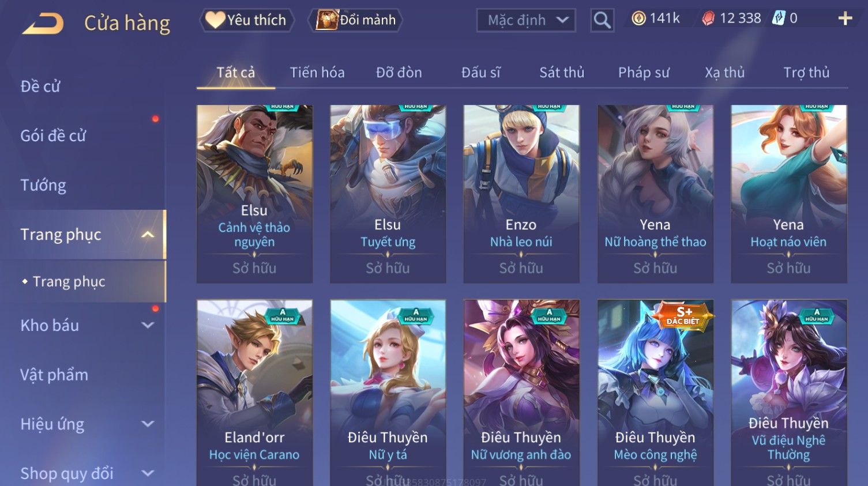Image resolution: width=868 pixels, height=486 pixels.
Task: Tap the golden back arrow icon
Action: point(43,24)
